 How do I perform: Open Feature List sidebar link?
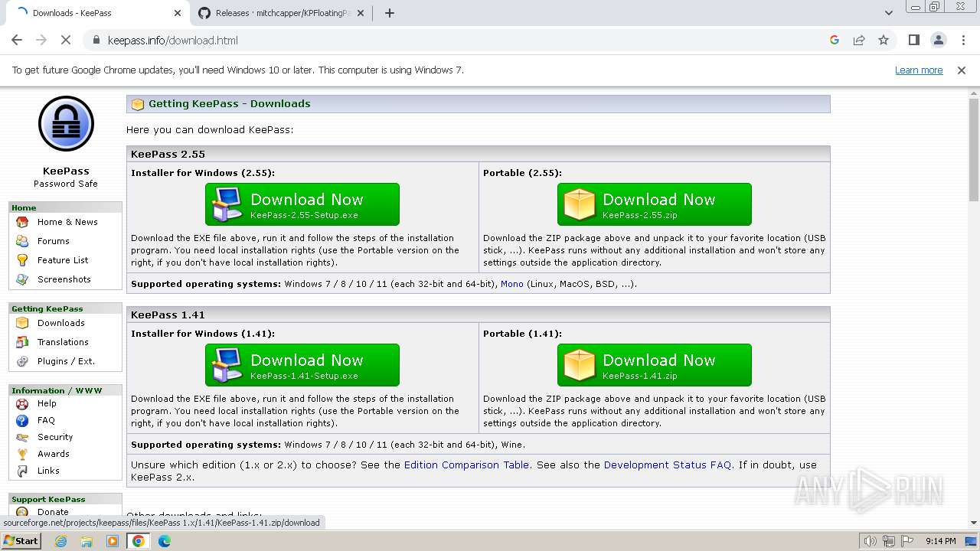tap(63, 260)
